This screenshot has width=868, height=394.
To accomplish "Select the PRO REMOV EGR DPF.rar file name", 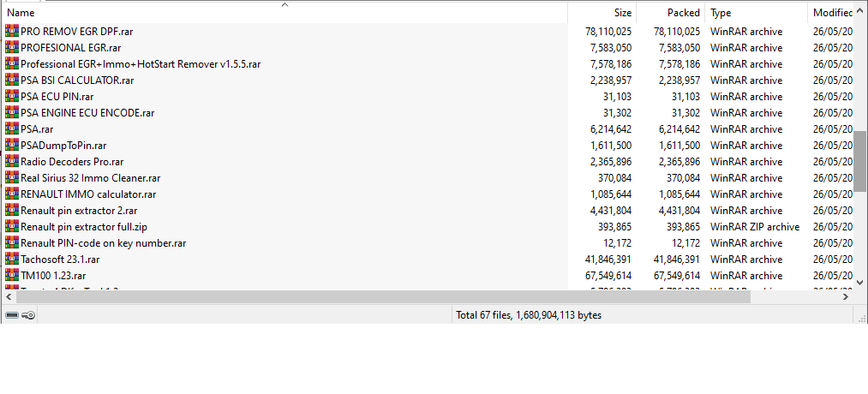I will click(77, 32).
